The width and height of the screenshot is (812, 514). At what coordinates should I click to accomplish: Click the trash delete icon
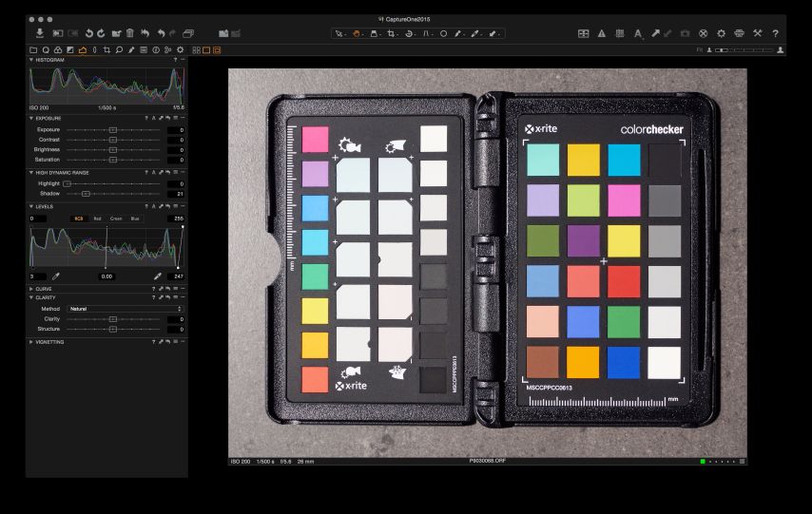130,33
